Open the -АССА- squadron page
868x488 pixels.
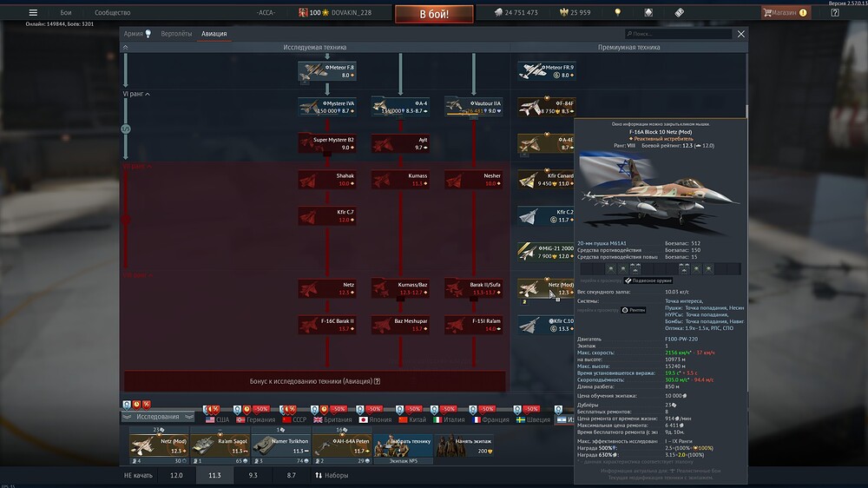[x=266, y=12]
